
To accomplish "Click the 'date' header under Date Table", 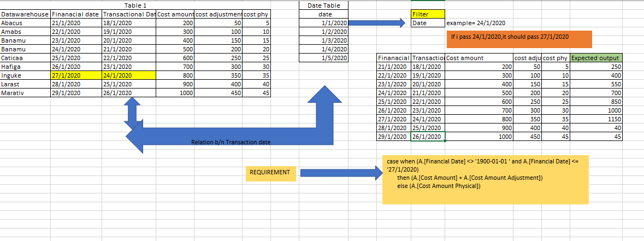I will 324,15.
